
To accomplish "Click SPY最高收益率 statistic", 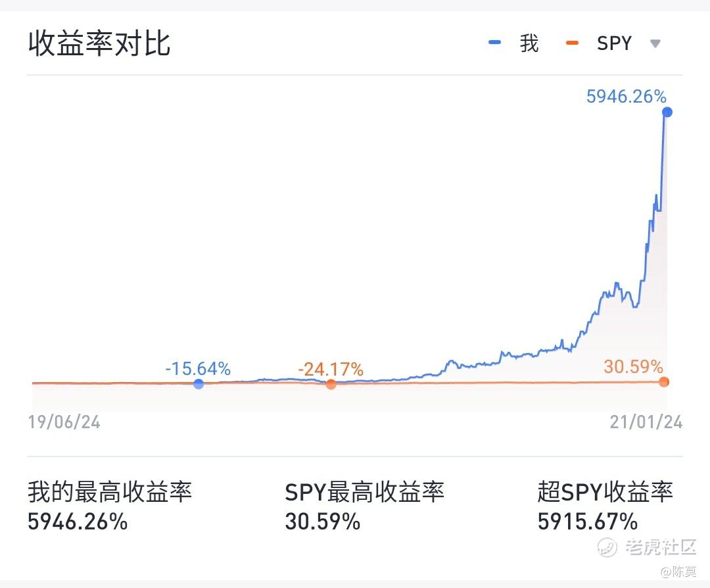I will coord(364,506).
